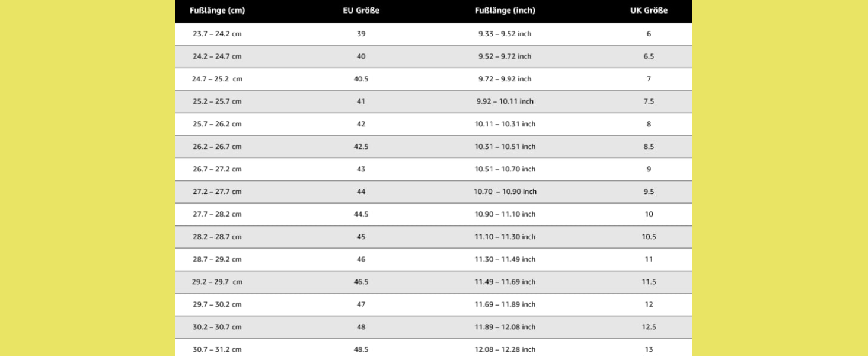Image resolution: width=868 pixels, height=356 pixels.
Task: Select UK size 9 cell
Action: pos(649,169)
